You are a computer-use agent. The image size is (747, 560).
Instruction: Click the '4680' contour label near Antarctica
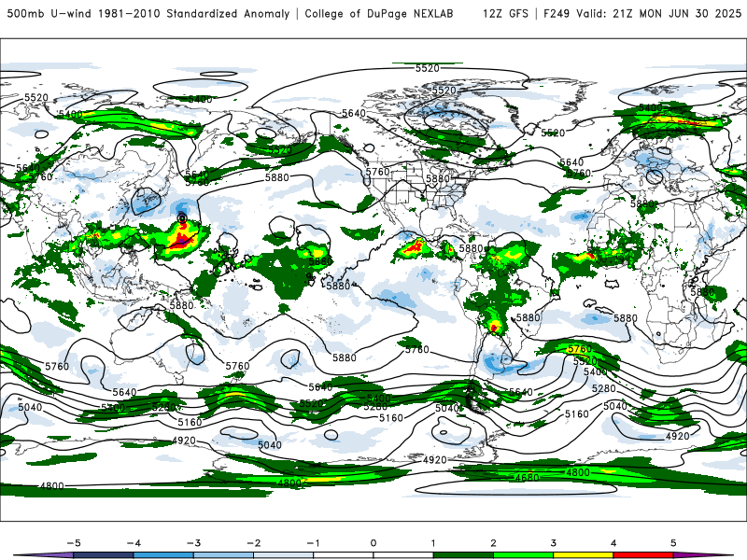(528, 478)
